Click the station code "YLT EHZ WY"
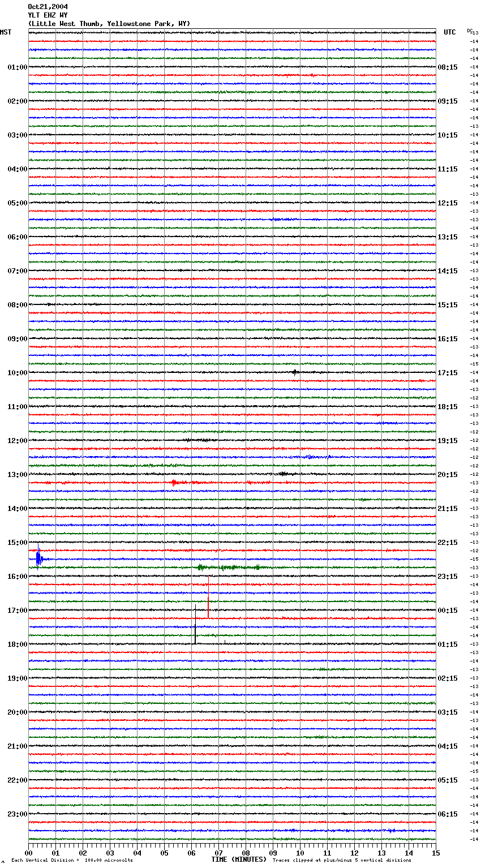 [48, 15]
